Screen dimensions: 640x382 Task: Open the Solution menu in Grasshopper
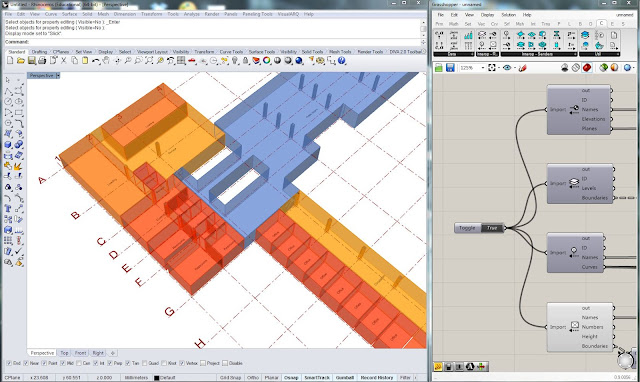point(508,15)
